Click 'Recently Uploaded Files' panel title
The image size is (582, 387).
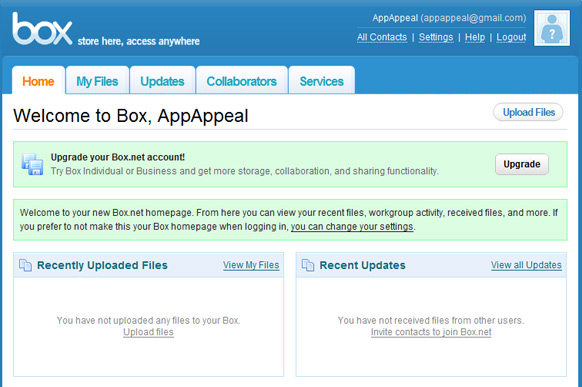pyautogui.click(x=102, y=265)
